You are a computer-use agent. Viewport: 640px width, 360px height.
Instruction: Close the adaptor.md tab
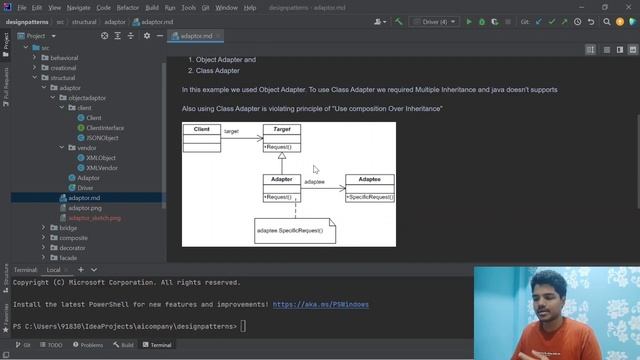(x=218, y=36)
